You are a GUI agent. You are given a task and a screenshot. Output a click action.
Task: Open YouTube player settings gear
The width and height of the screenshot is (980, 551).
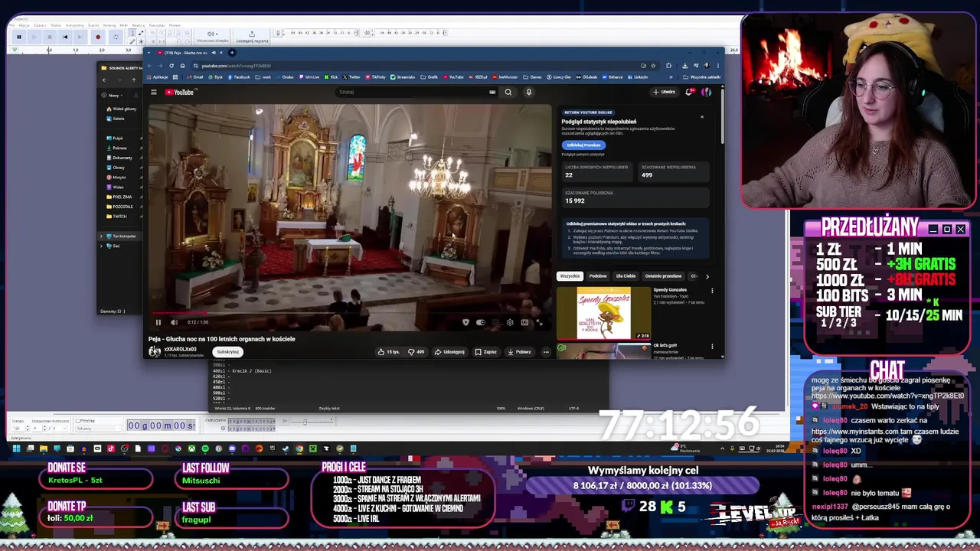[510, 322]
